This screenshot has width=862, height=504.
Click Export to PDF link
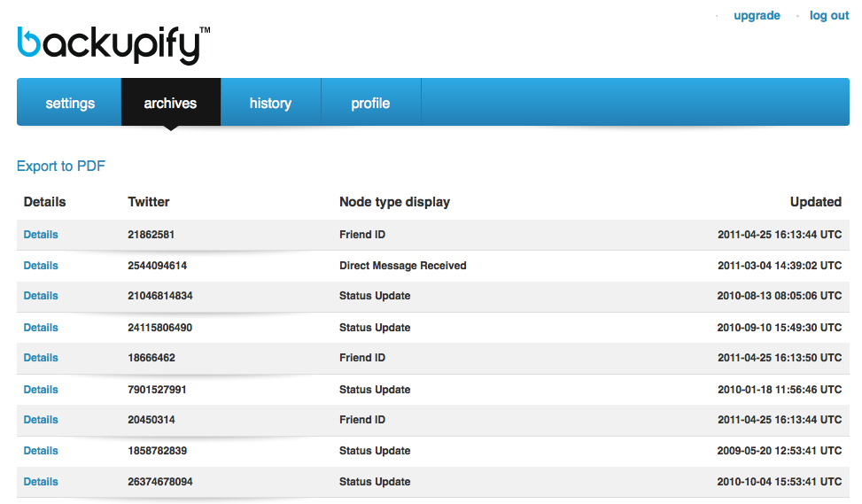tap(60, 166)
